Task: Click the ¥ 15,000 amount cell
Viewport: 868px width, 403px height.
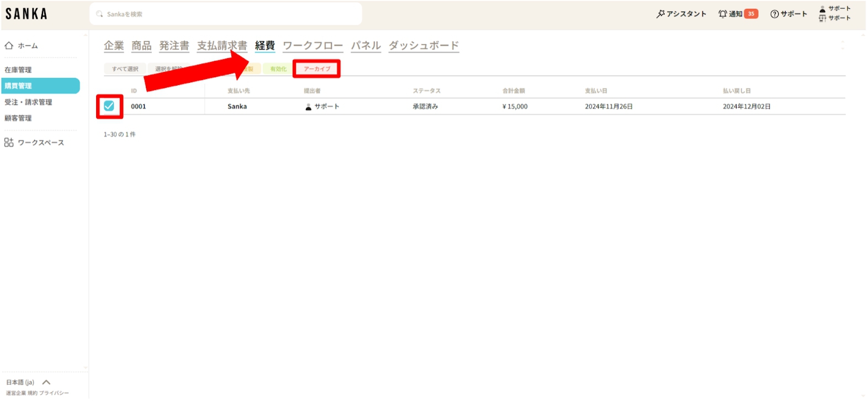Action: (515, 107)
